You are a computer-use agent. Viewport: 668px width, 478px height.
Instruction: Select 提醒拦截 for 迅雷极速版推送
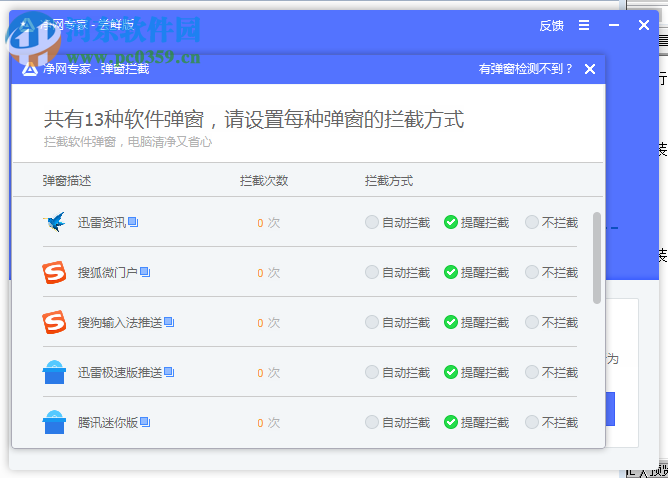[x=476, y=372]
